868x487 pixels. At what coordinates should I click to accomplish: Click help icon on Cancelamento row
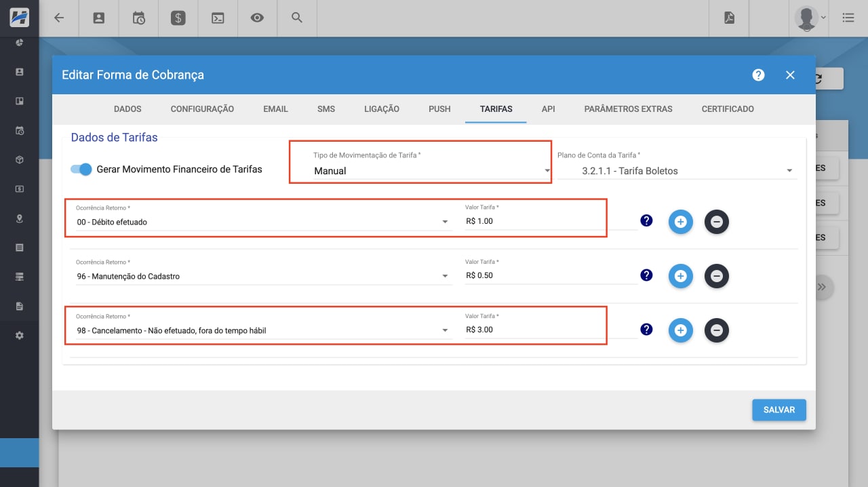point(646,329)
